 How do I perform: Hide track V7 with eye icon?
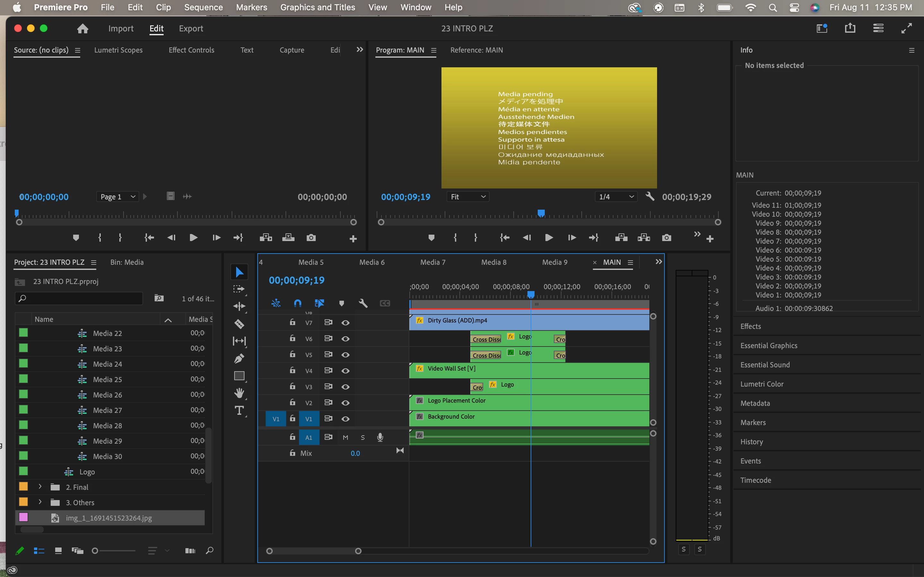345,323
